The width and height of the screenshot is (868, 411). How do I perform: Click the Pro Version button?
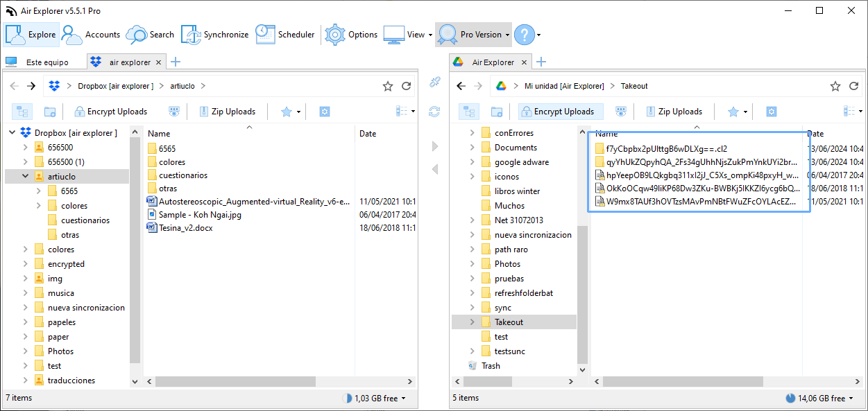click(x=473, y=34)
